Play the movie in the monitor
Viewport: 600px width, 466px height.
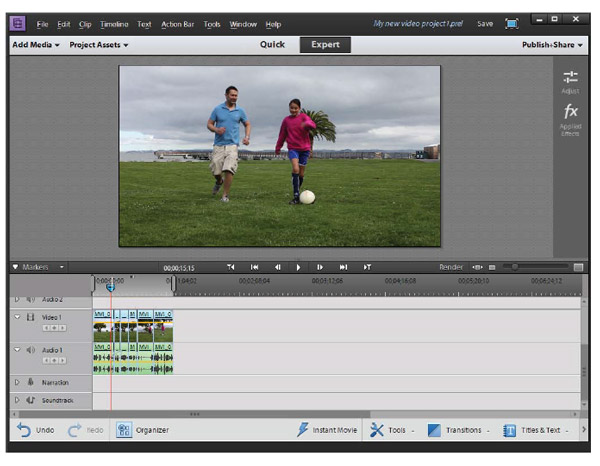(x=298, y=267)
